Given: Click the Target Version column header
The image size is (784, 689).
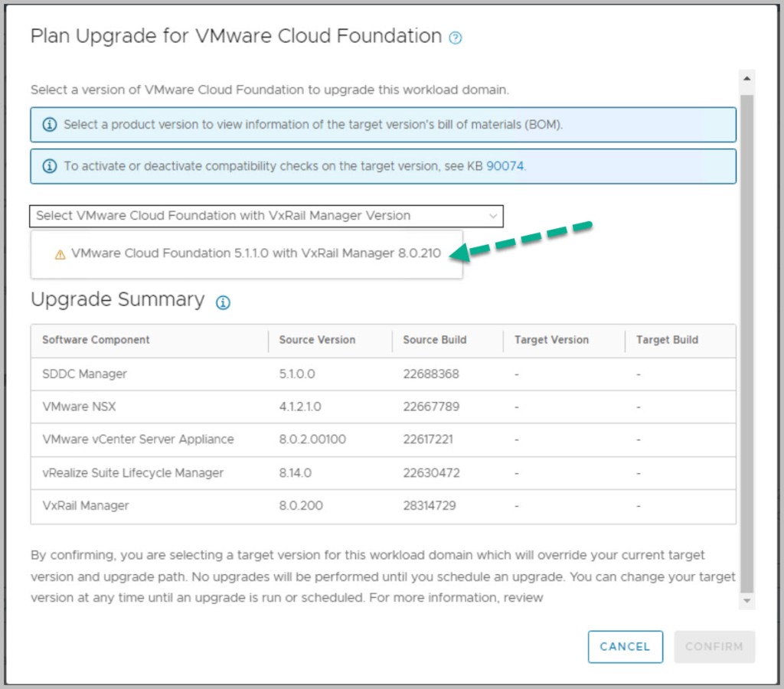Looking at the screenshot, I should point(551,340).
